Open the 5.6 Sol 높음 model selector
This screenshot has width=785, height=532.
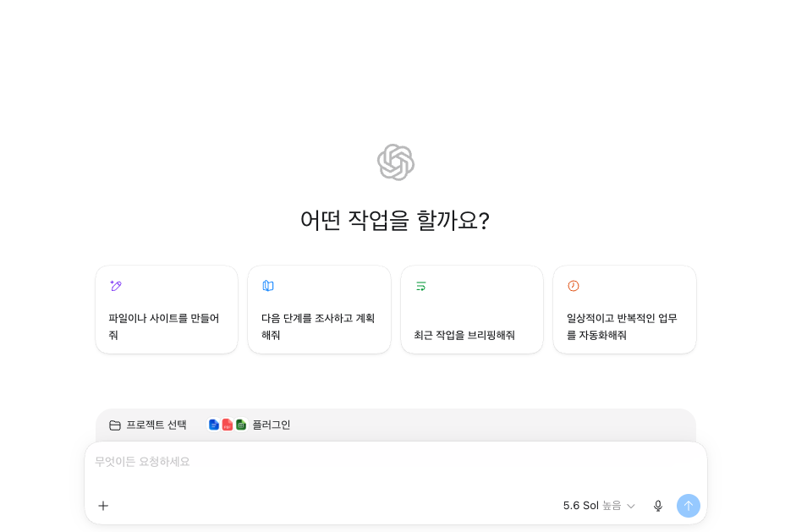[x=599, y=506]
